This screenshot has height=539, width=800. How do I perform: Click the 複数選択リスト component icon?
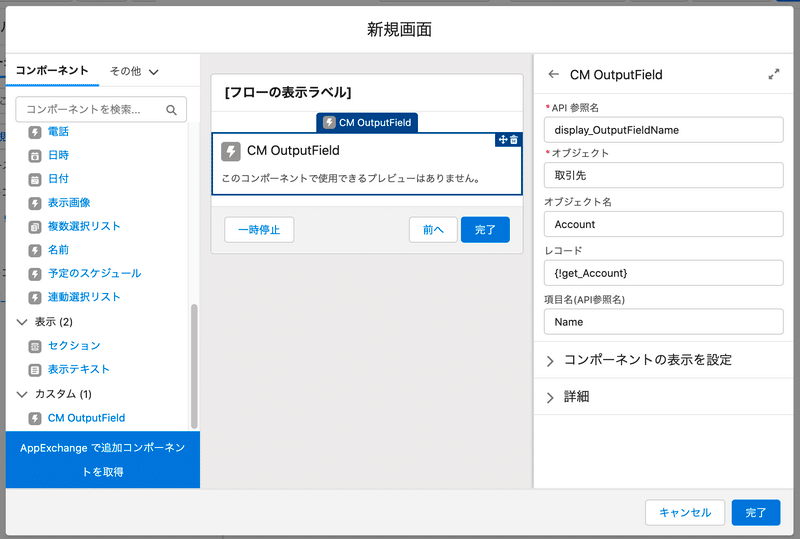point(35,226)
